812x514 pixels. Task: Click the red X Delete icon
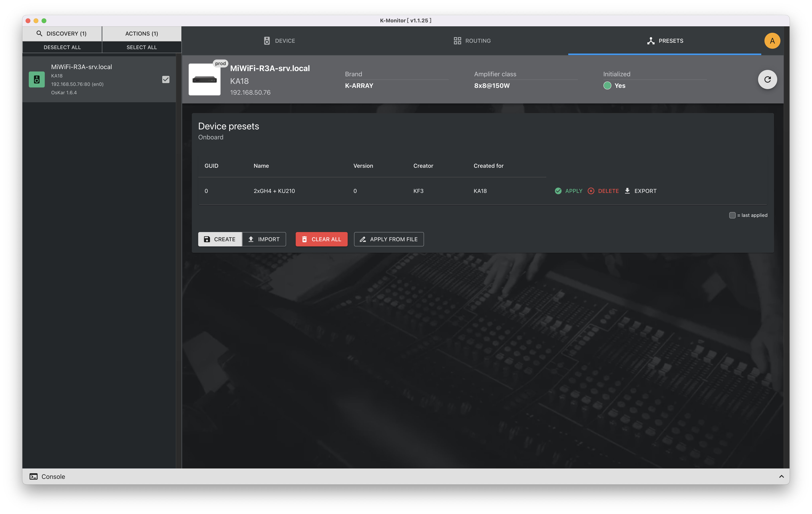(591, 191)
